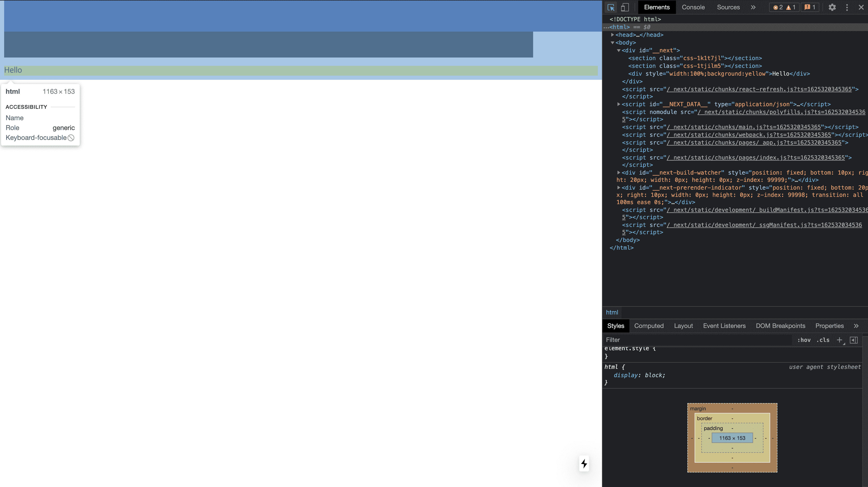Switch to the Computed pane
The height and width of the screenshot is (487, 868).
[x=649, y=326]
